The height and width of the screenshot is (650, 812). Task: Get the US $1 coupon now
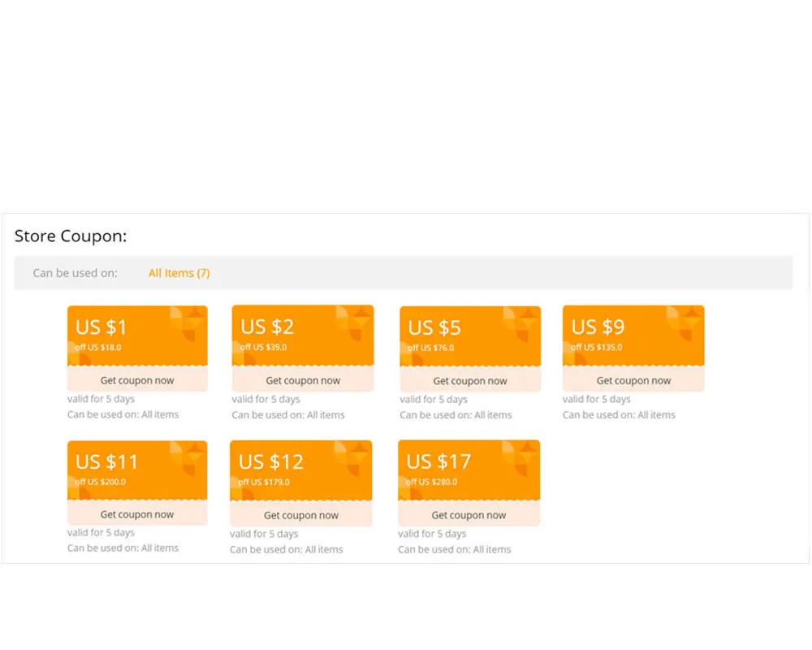[137, 380]
